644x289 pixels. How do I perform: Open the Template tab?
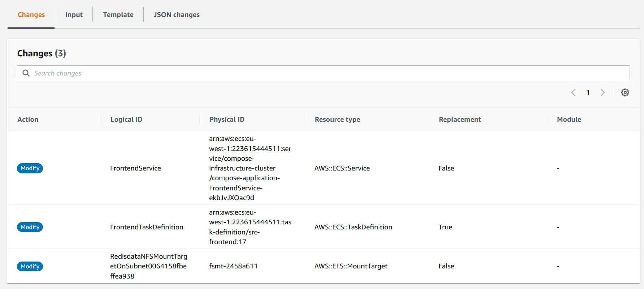118,15
